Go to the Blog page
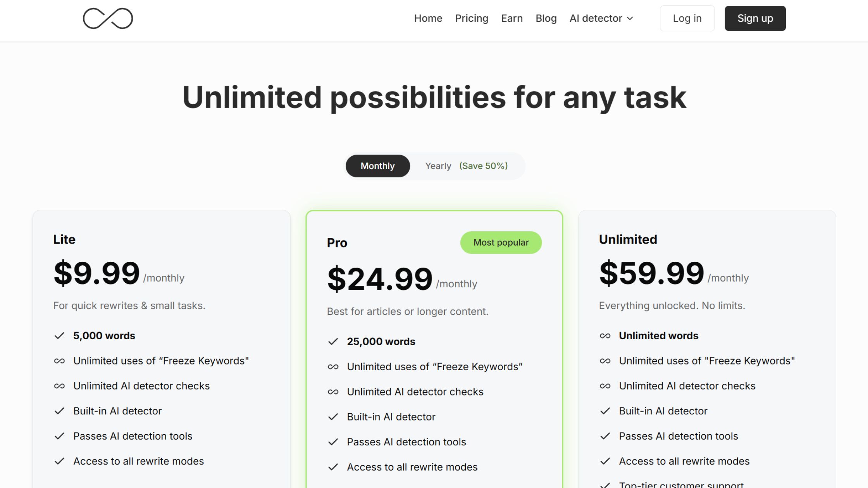This screenshot has width=868, height=488. (546, 18)
